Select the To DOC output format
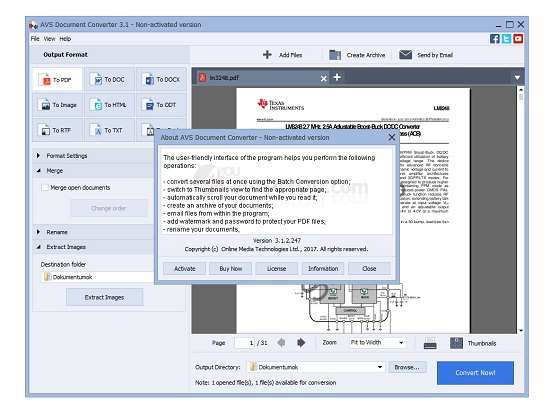 109,80
